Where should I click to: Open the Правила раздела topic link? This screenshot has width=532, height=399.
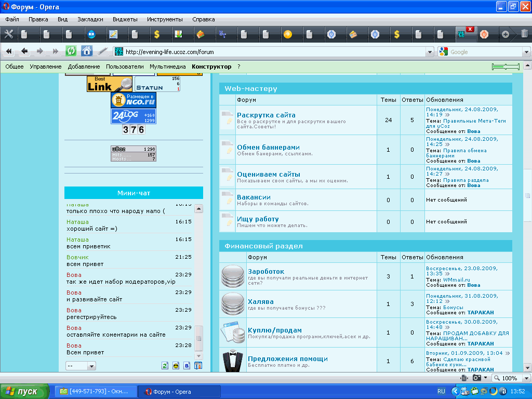tap(466, 180)
